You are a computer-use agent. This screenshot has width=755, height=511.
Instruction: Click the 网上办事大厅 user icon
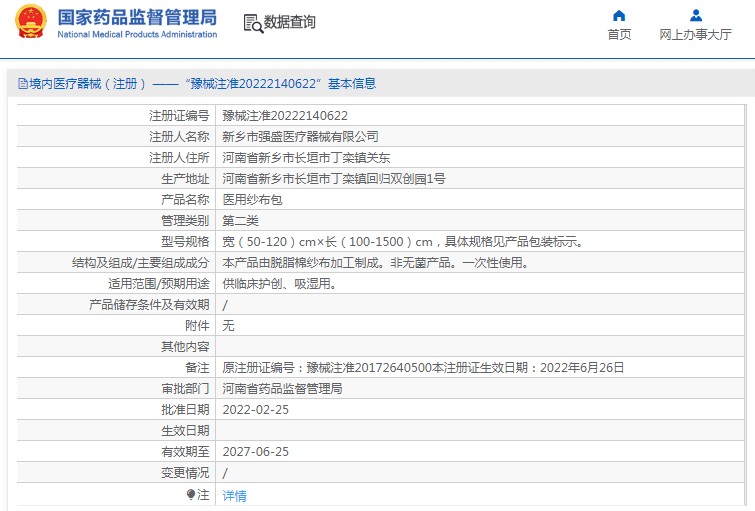[x=696, y=16]
